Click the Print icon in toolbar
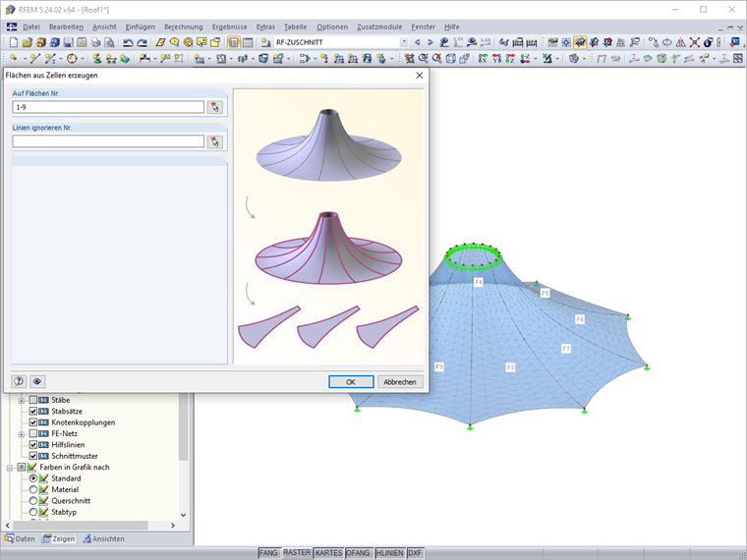This screenshot has width=747, height=560. [x=95, y=42]
